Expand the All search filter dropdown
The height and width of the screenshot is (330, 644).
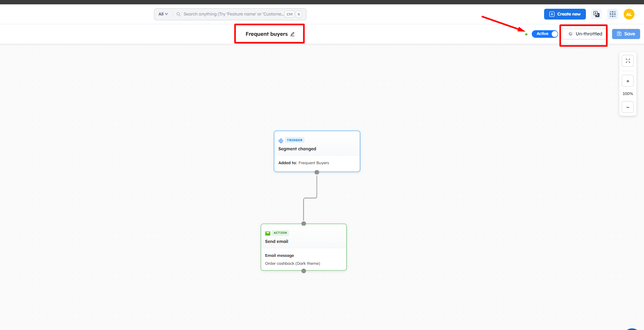coord(163,14)
